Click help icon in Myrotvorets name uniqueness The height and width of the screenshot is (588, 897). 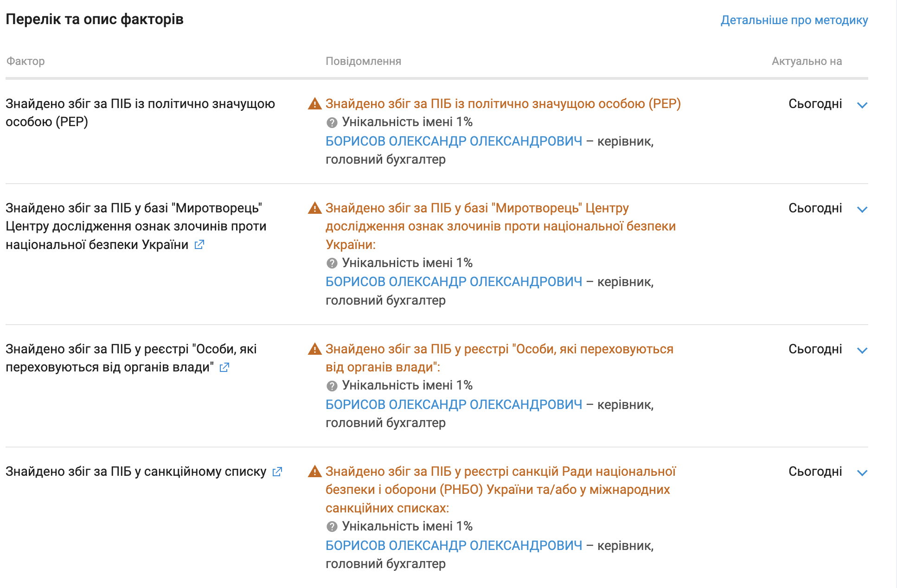click(x=332, y=263)
